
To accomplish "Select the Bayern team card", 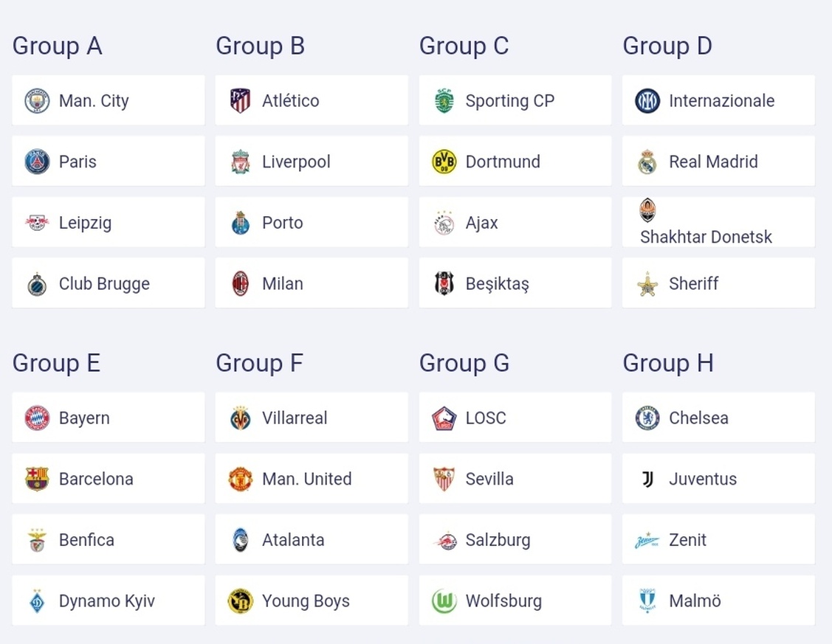I will [x=108, y=418].
